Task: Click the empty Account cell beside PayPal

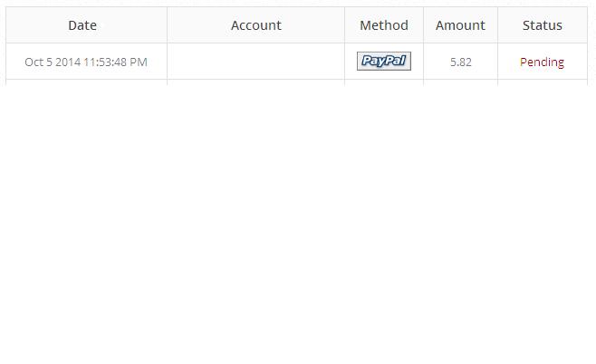Action: pyautogui.click(x=256, y=62)
